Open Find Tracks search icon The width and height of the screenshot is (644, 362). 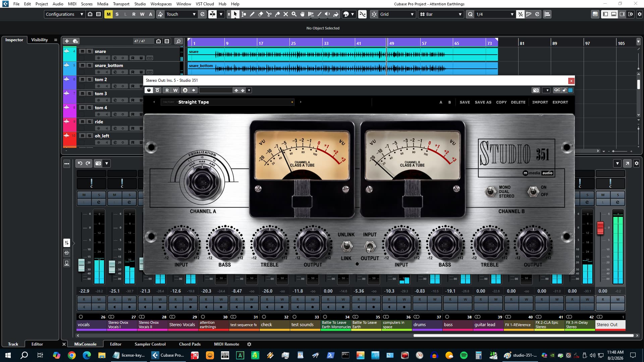coord(178,41)
